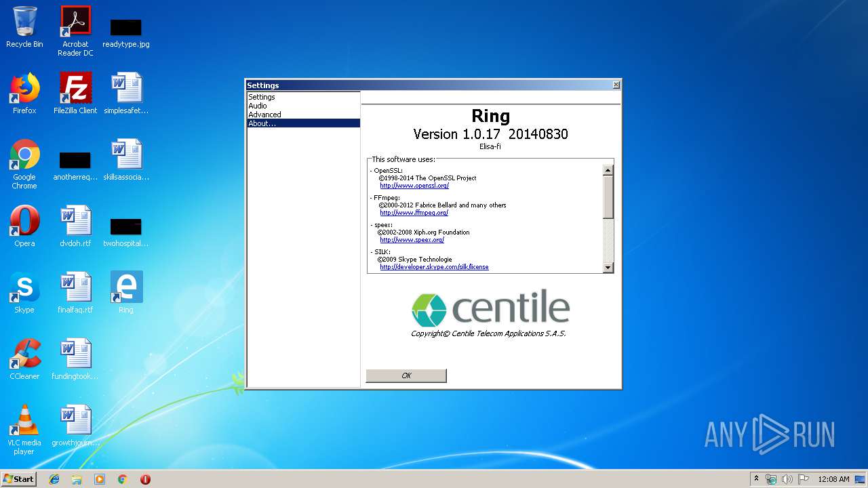
Task: Open VLC media player shortcut
Action: click(x=24, y=430)
